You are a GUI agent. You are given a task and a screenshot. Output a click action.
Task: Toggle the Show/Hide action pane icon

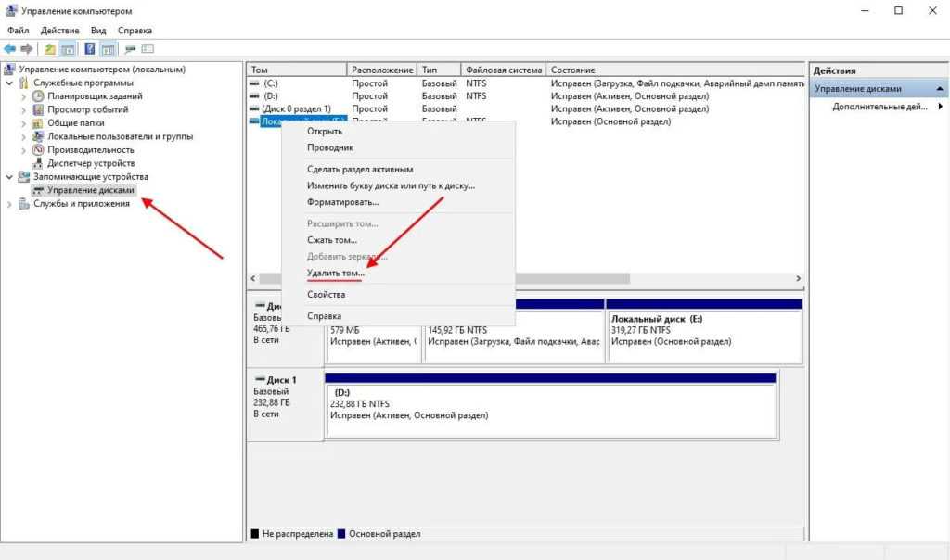pyautogui.click(x=108, y=49)
